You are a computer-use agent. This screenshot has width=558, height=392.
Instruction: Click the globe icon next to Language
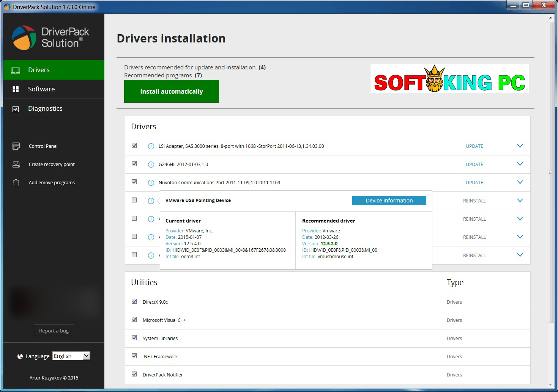[x=20, y=356]
